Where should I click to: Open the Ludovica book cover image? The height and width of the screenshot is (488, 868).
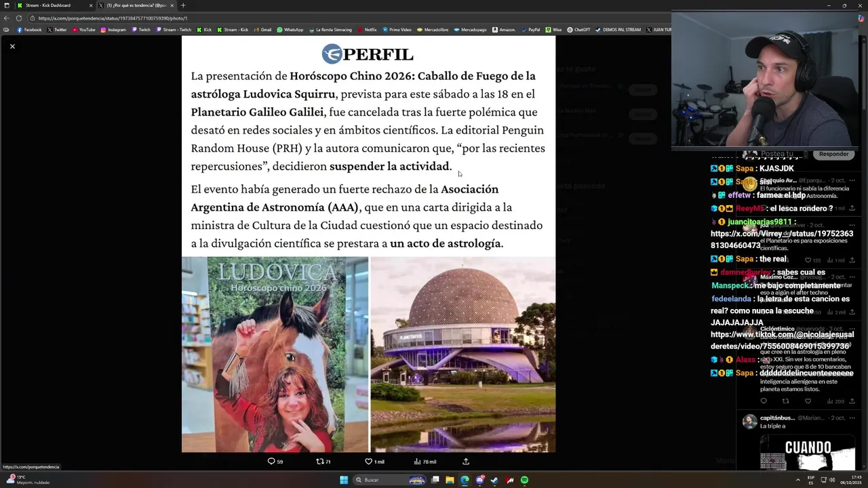tap(275, 354)
